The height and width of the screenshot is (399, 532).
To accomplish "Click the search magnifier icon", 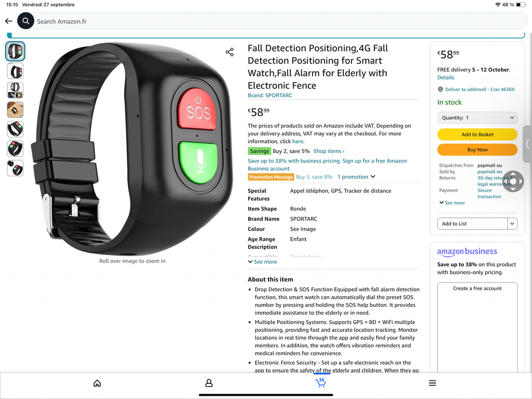I will [x=26, y=21].
